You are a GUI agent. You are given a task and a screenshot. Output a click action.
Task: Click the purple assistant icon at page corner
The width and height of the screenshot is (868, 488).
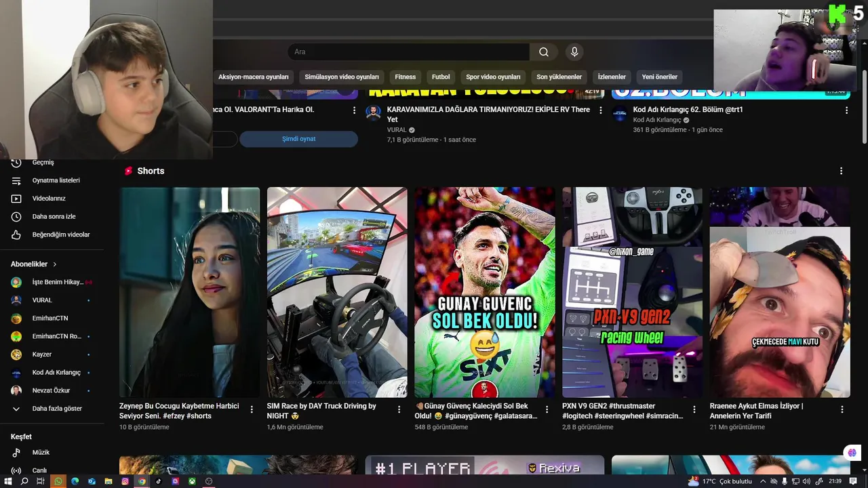pos(852,453)
